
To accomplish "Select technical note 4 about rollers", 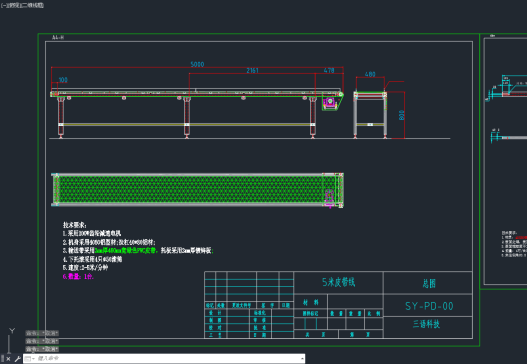I will click(92, 259).
